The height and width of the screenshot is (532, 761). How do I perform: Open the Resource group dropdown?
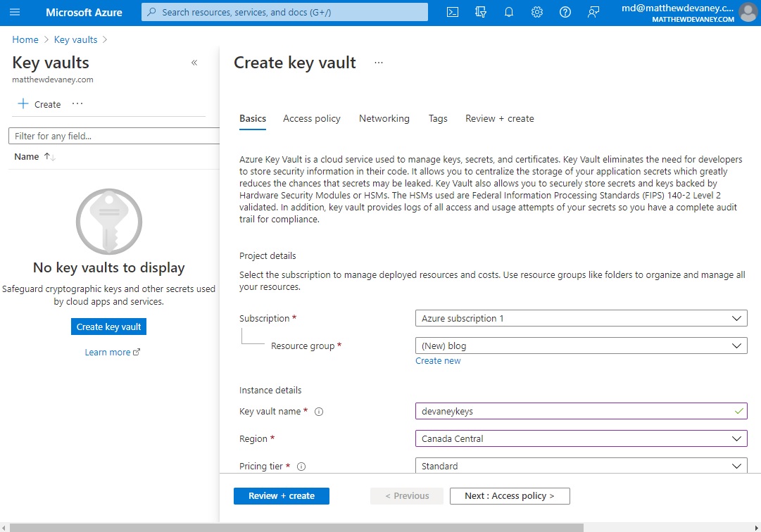[581, 346]
